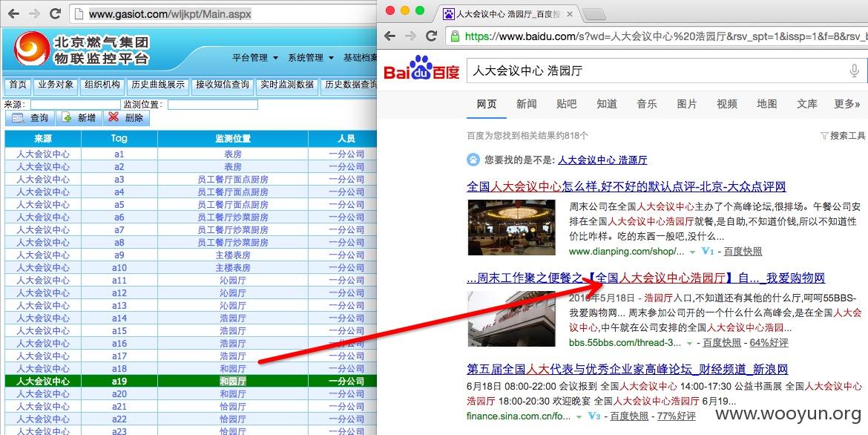
Task: Open the banquet hall result thumbnail
Action: (x=511, y=227)
